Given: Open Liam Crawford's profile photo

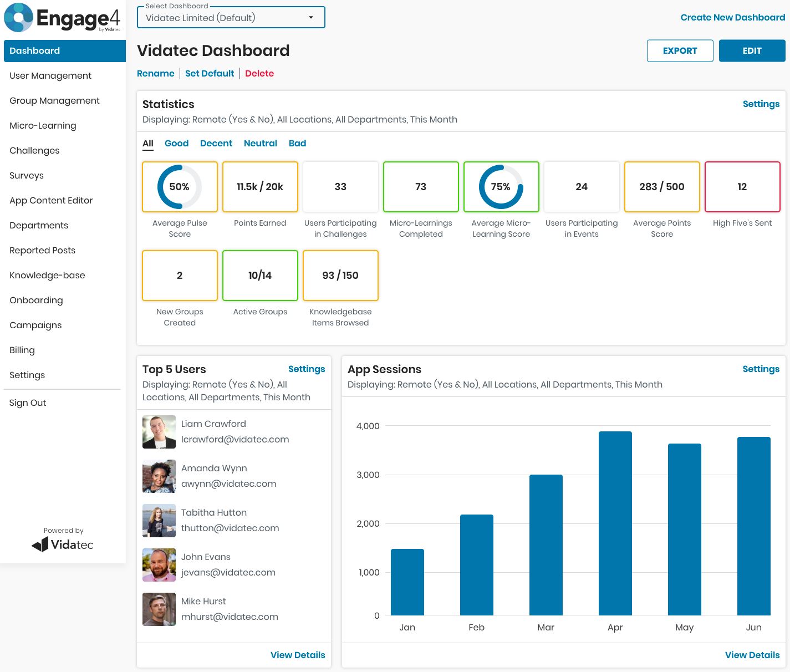Looking at the screenshot, I should pyautogui.click(x=159, y=432).
